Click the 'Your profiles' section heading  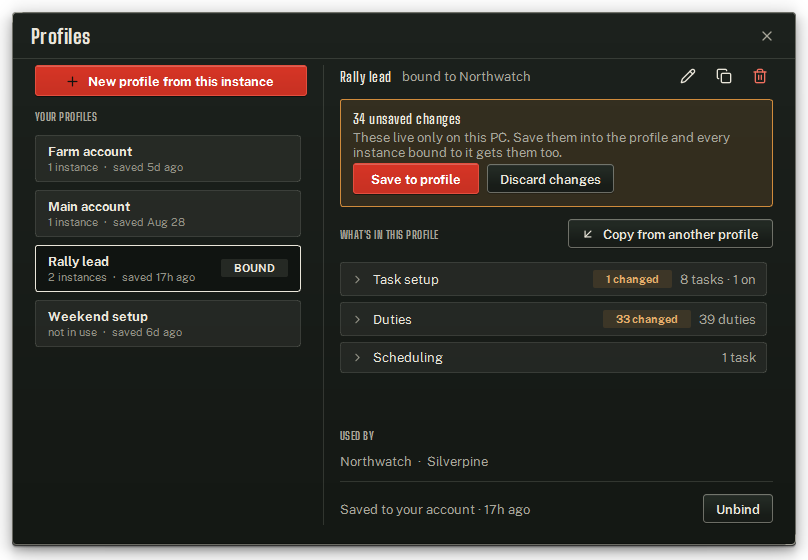click(x=66, y=117)
